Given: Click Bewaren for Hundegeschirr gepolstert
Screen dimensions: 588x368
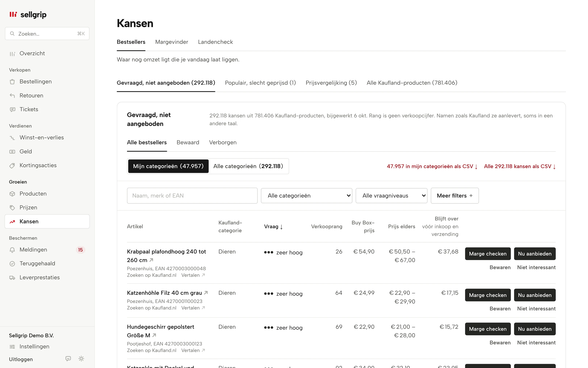Looking at the screenshot, I should coord(500,343).
